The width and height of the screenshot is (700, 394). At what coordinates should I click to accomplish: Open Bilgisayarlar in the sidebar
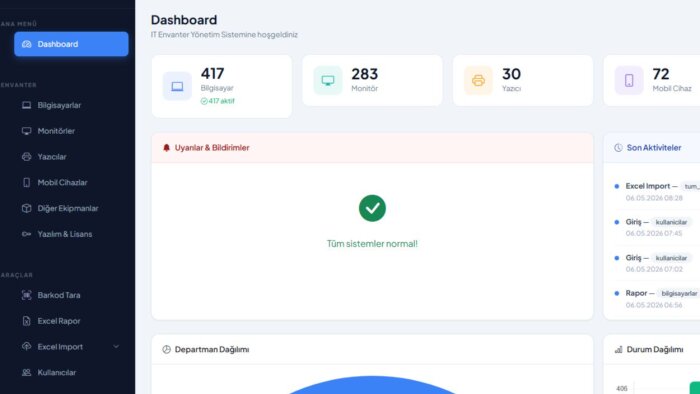(x=71, y=105)
